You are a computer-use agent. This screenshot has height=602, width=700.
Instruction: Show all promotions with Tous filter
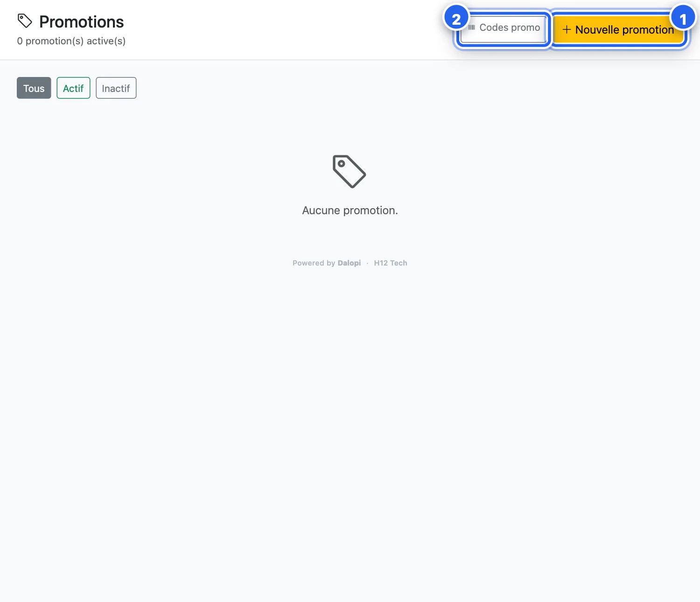pos(34,88)
